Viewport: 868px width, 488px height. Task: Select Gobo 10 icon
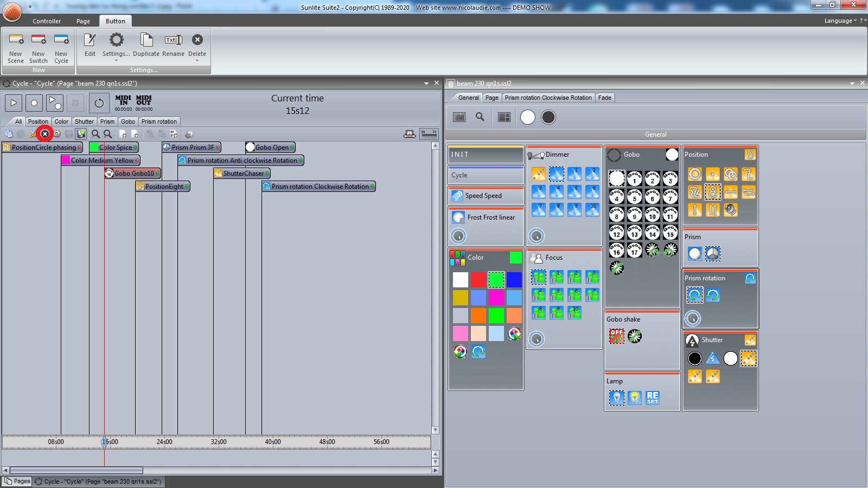(653, 214)
